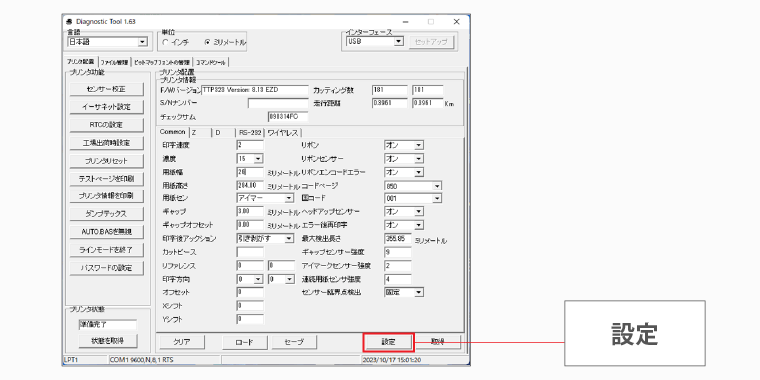Click the 印字速度 input field
The image size is (760, 380).
coord(250,145)
